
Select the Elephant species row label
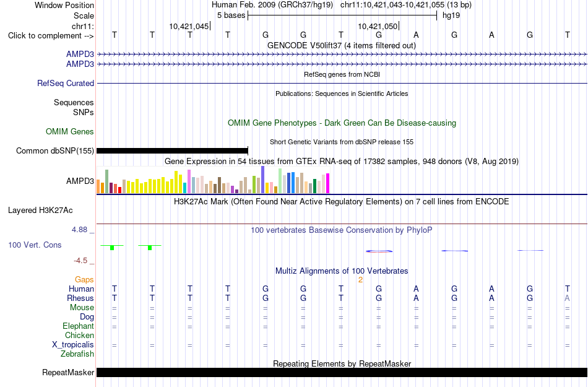78,326
